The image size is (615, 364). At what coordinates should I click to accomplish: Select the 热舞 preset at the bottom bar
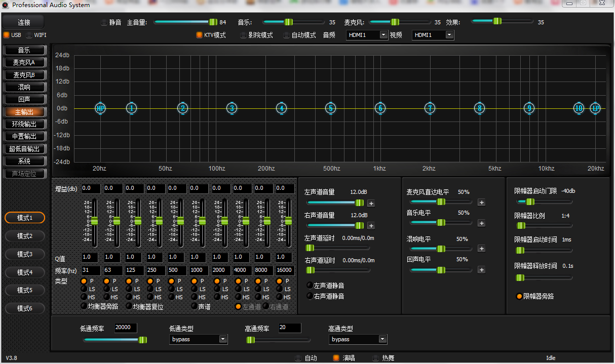(x=375, y=358)
